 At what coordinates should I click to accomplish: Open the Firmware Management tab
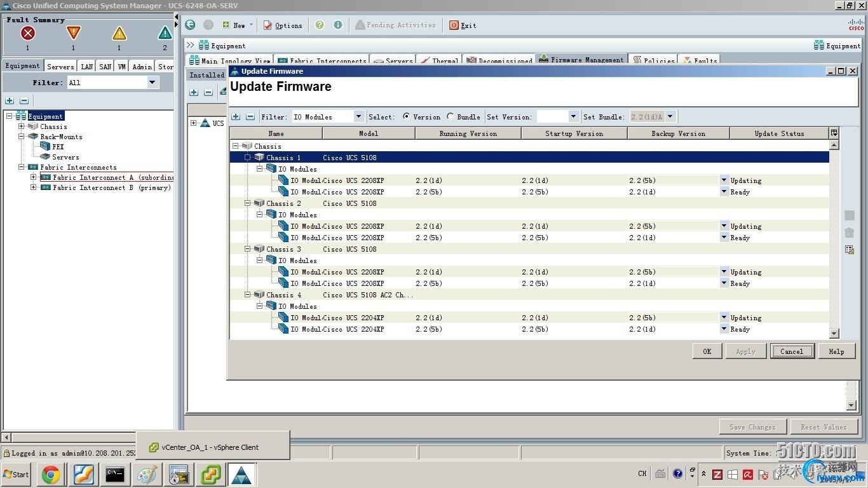point(581,60)
